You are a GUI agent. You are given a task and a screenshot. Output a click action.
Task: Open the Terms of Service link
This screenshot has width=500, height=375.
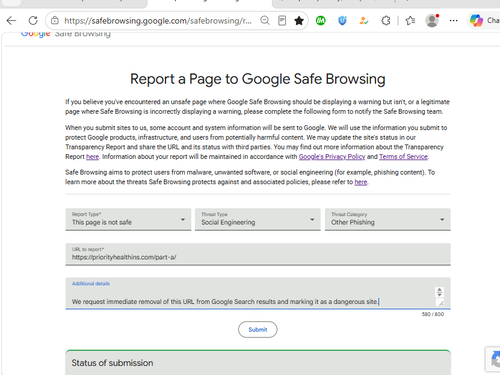pyautogui.click(x=403, y=157)
